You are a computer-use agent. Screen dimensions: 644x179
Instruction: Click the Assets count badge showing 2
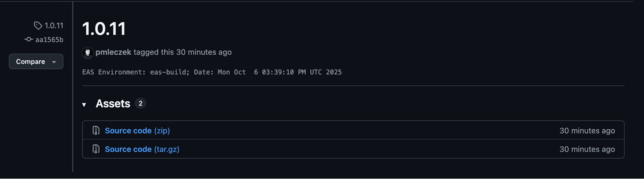coord(140,103)
